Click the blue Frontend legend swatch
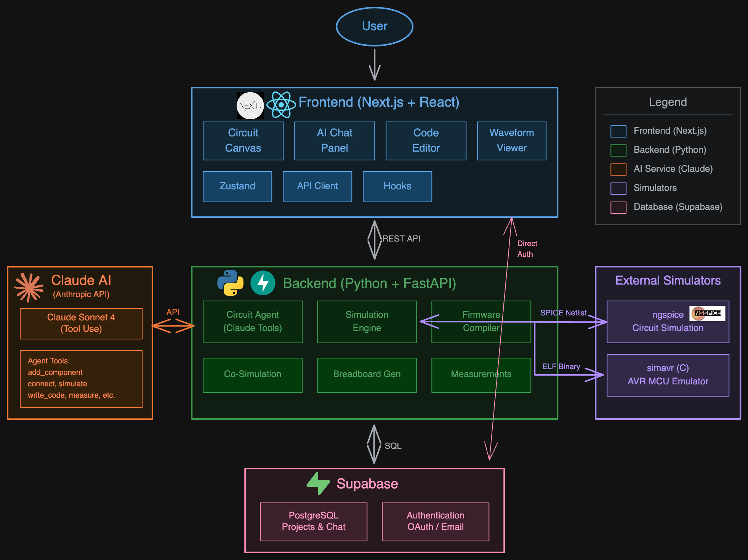The image size is (748, 560). (618, 131)
